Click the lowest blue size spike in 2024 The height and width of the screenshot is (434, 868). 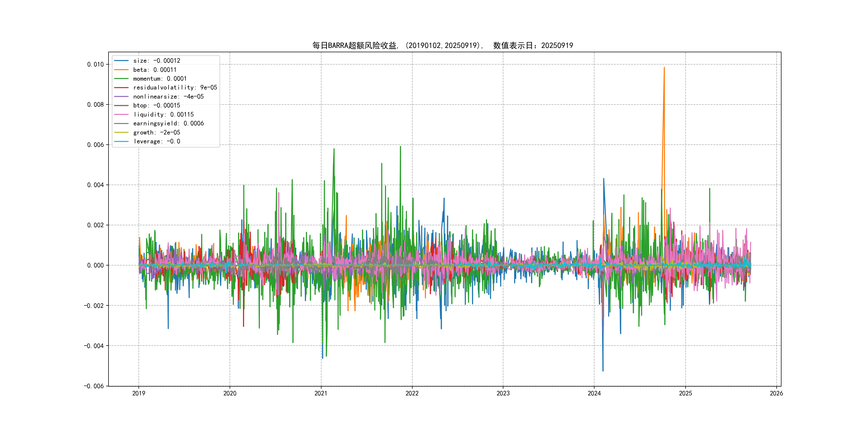click(x=603, y=370)
